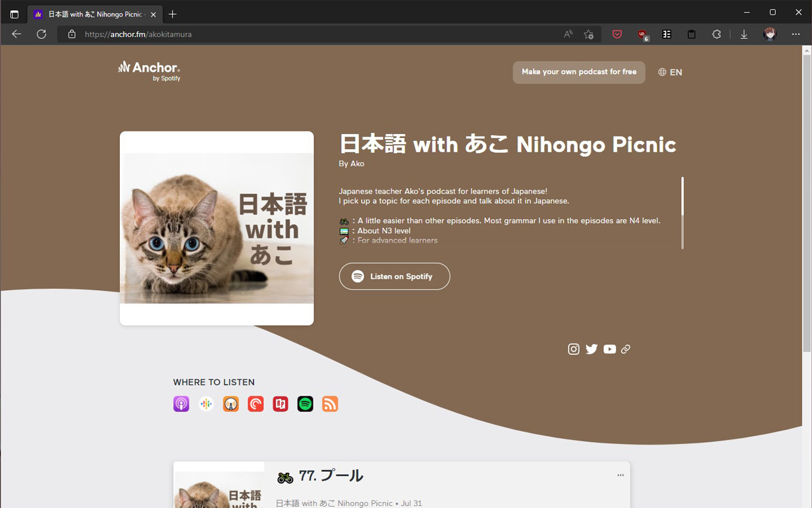Open the Apple Podcasts listening link

[181, 404]
